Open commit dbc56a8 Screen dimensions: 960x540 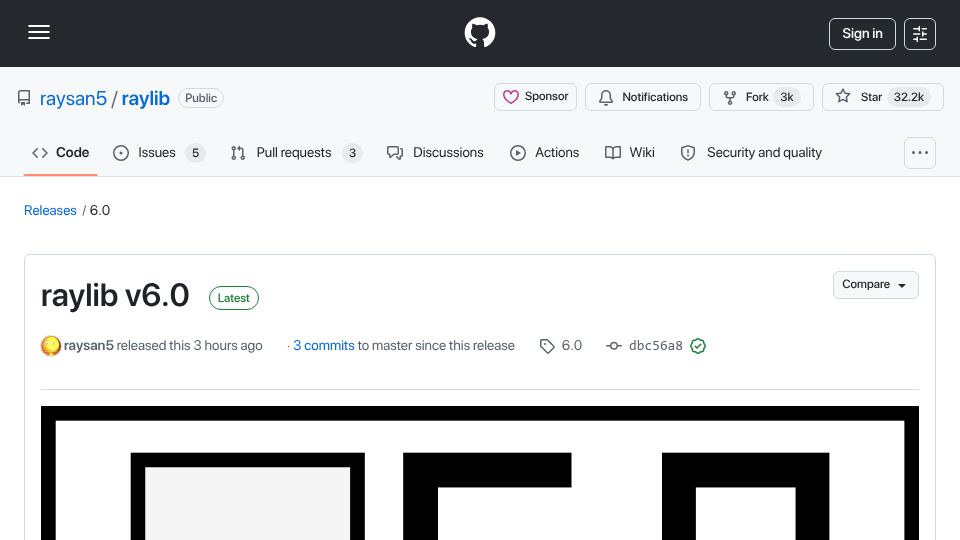[x=656, y=345]
